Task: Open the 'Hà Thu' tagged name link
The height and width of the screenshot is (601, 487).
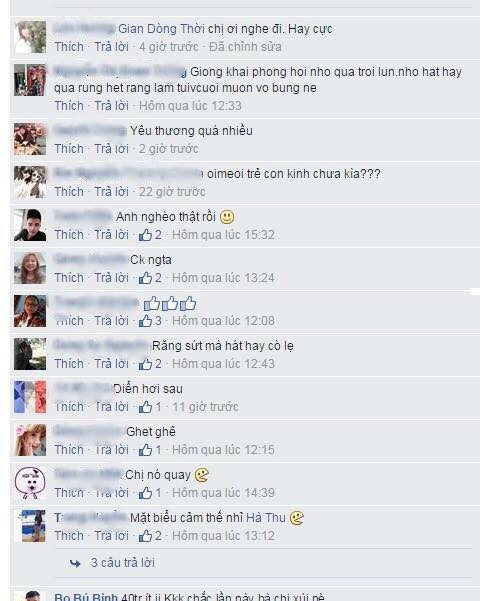Action: (266, 517)
